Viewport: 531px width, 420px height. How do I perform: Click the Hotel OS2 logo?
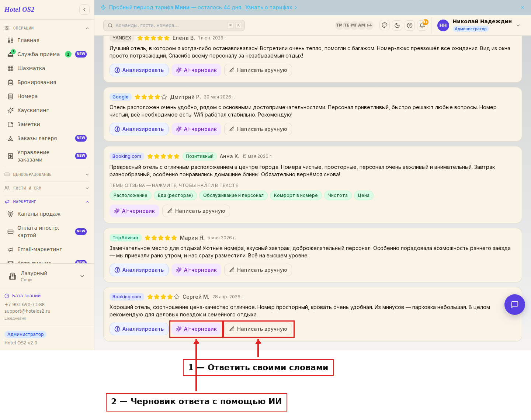(19, 10)
